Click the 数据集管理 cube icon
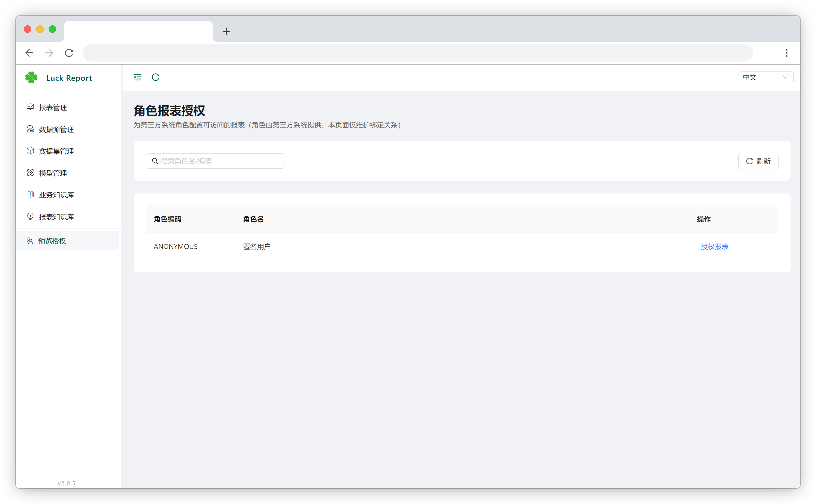 click(30, 151)
